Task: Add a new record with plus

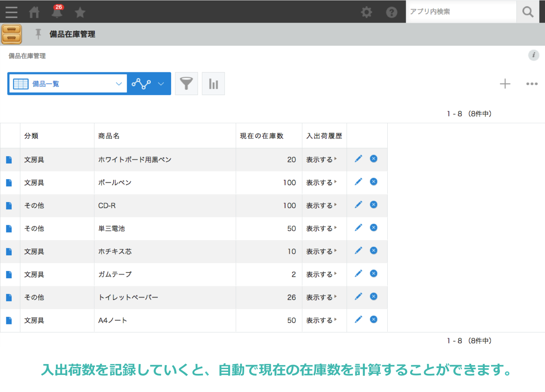Action: 505,84
